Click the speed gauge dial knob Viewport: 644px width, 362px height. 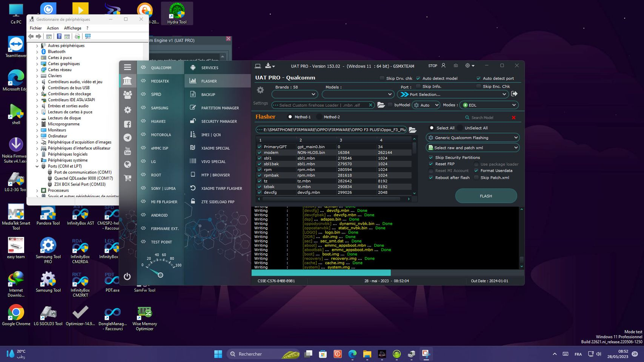(x=160, y=275)
